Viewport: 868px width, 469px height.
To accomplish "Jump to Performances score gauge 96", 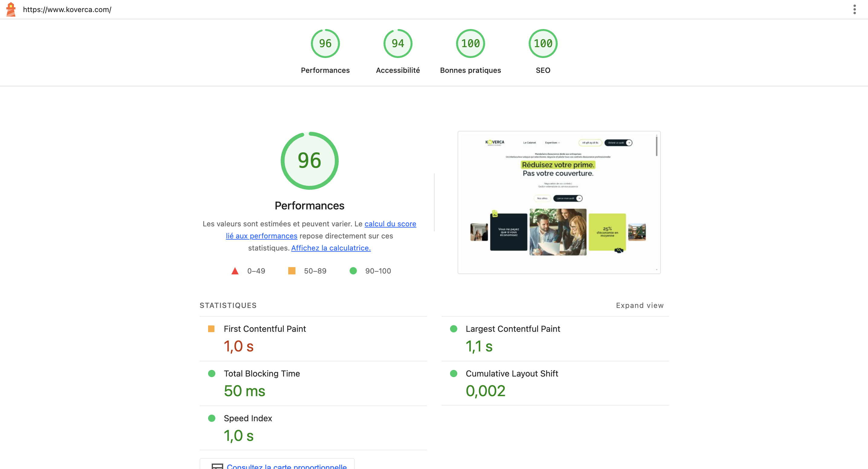I will (325, 44).
